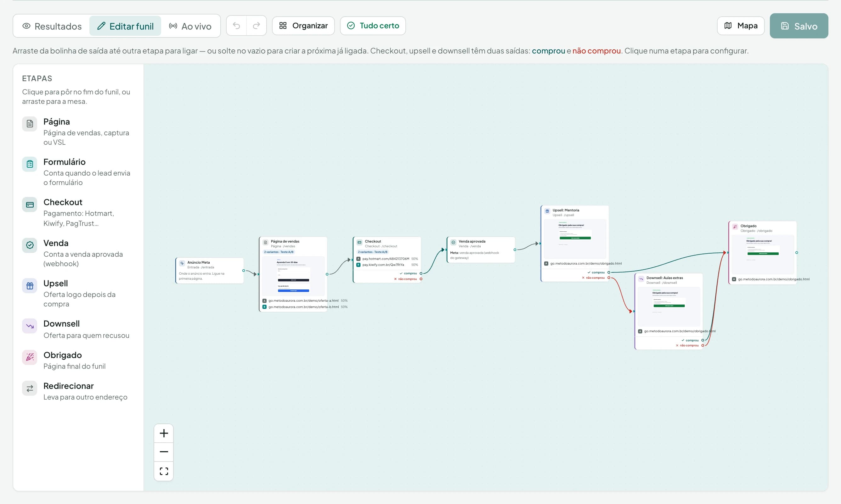This screenshot has height=504, width=841.
Task: Open the Ao vivo tab
Action: coord(190,26)
